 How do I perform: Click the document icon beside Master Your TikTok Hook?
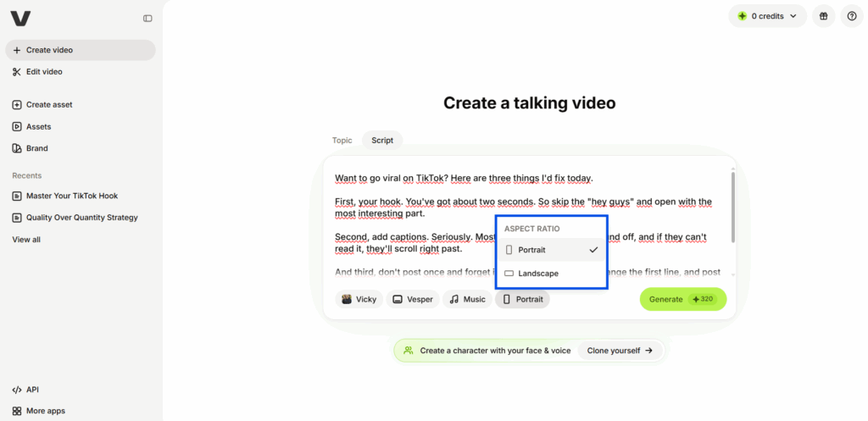click(x=17, y=196)
